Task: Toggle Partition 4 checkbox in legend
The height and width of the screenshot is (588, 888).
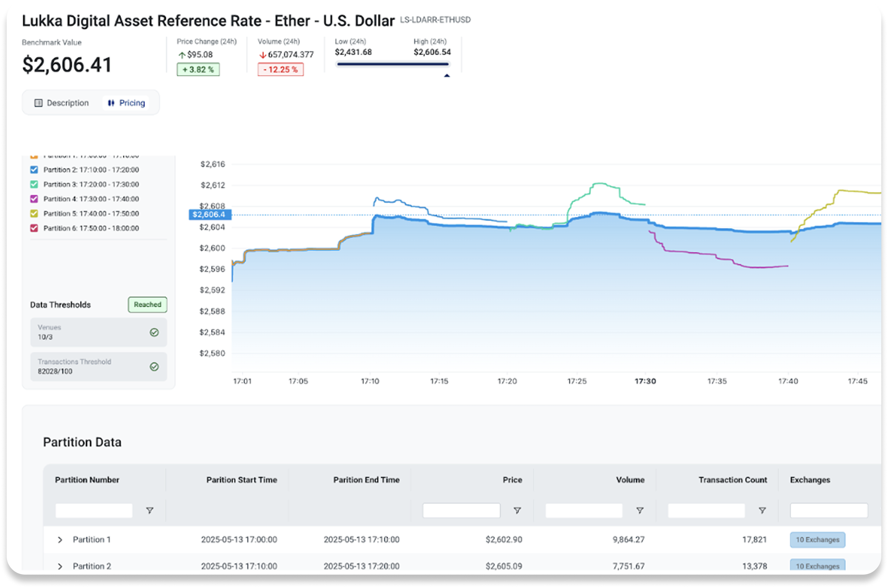Action: [34, 199]
